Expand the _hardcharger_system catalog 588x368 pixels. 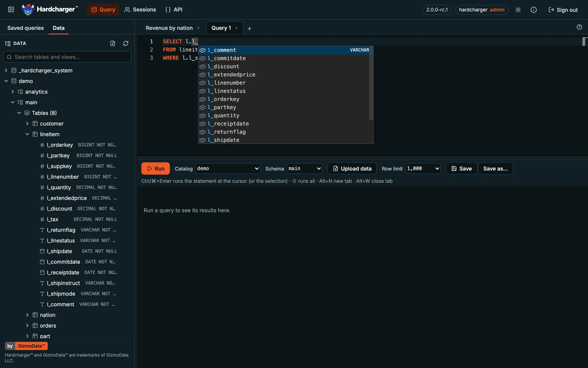6,70
